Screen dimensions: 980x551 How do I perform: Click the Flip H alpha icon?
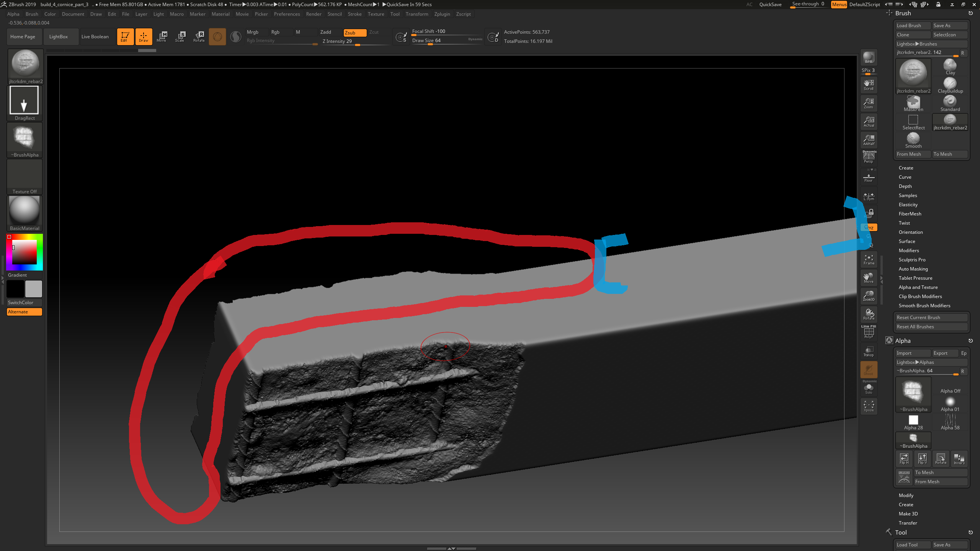904,458
